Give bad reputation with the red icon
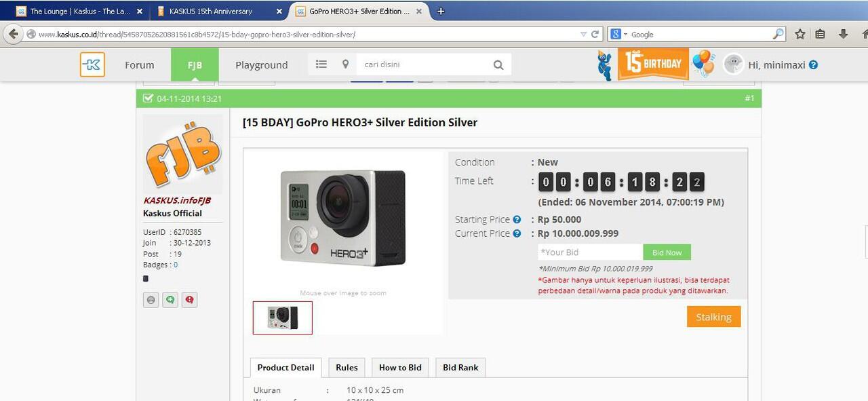The height and width of the screenshot is (401, 868). tap(189, 300)
